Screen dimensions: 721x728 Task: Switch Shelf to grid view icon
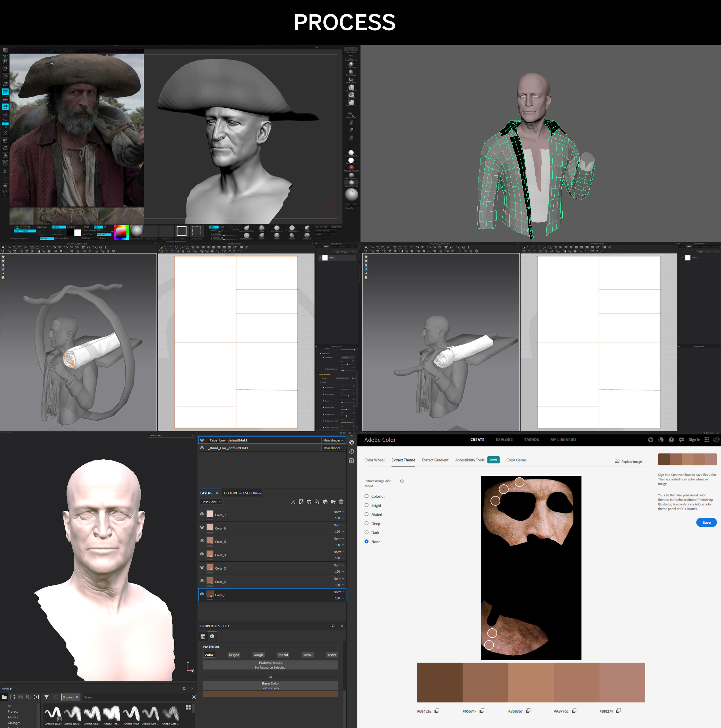pyautogui.click(x=188, y=707)
